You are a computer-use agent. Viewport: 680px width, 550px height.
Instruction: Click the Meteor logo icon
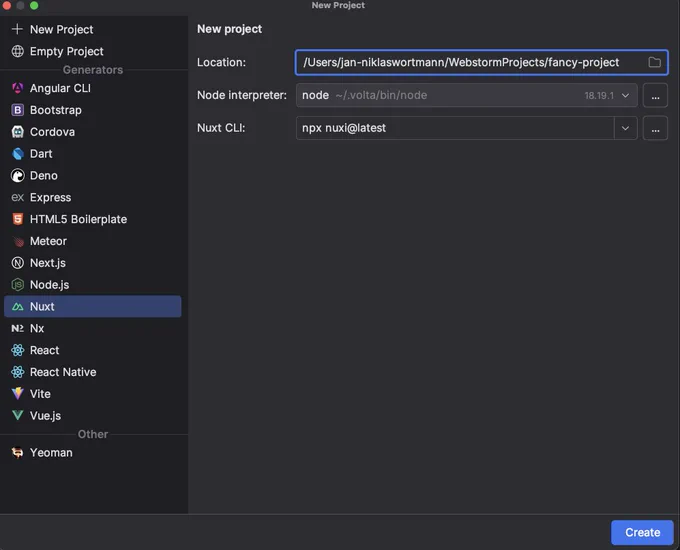pos(18,241)
